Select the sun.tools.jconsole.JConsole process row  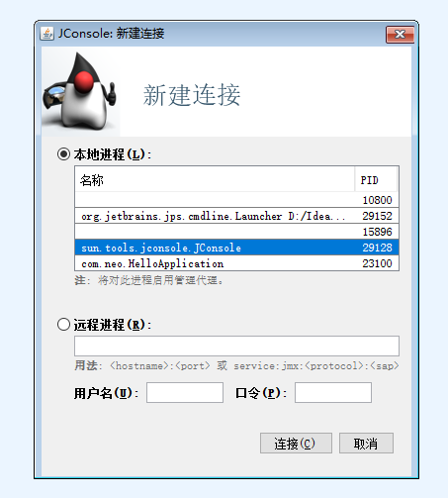click(236, 248)
